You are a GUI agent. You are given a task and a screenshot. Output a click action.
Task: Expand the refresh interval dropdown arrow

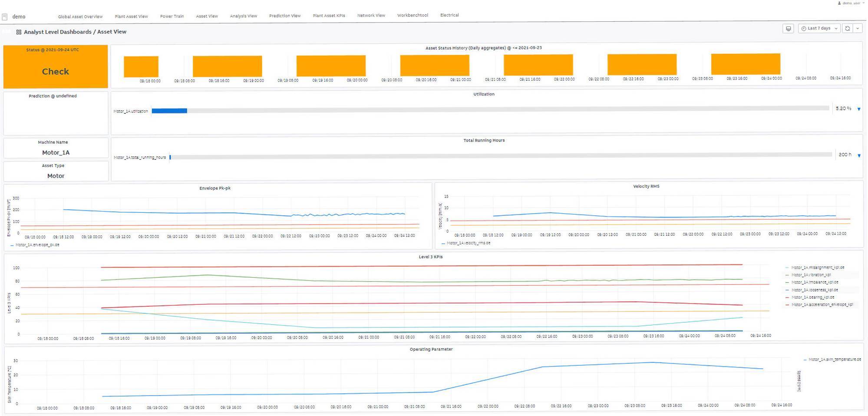(x=858, y=29)
